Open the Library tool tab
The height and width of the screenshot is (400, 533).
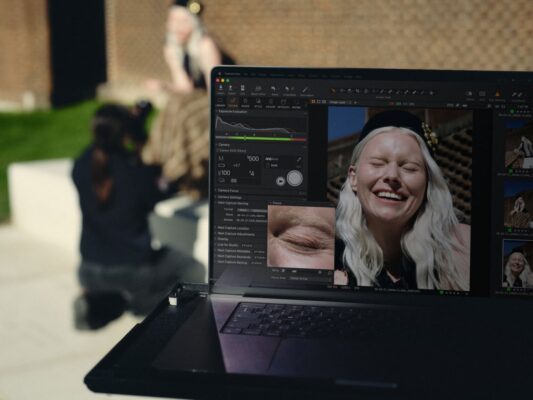[220, 102]
